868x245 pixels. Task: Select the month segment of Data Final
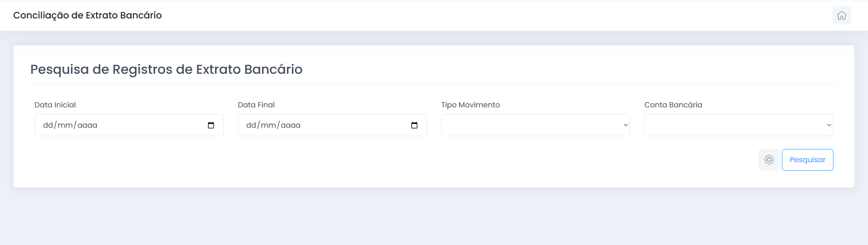[x=269, y=125]
